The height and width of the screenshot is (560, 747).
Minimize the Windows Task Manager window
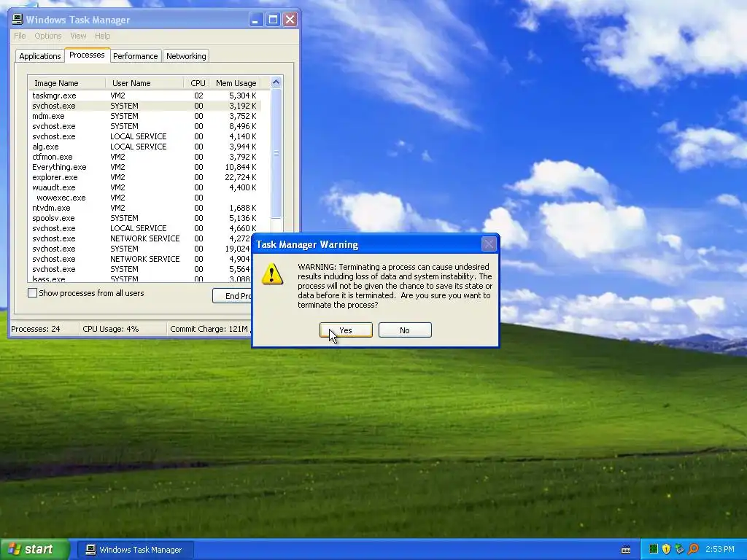coord(256,20)
